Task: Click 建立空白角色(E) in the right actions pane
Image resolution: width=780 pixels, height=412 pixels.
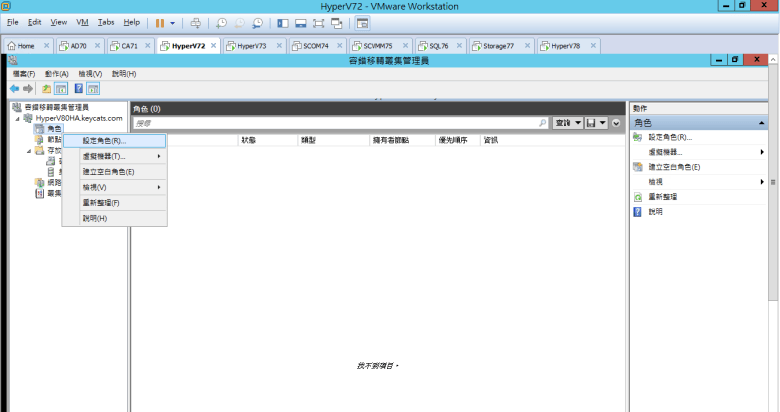Action: 674,167
